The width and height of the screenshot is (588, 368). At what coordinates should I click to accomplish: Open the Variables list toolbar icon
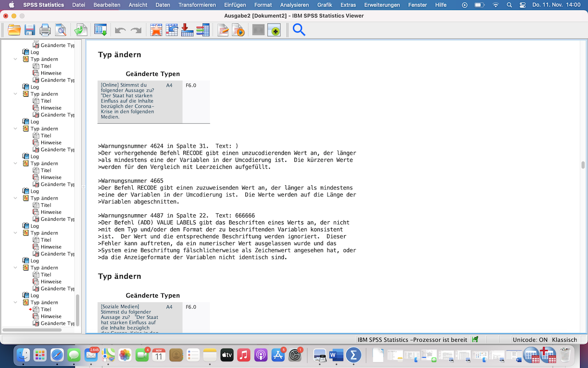203,30
